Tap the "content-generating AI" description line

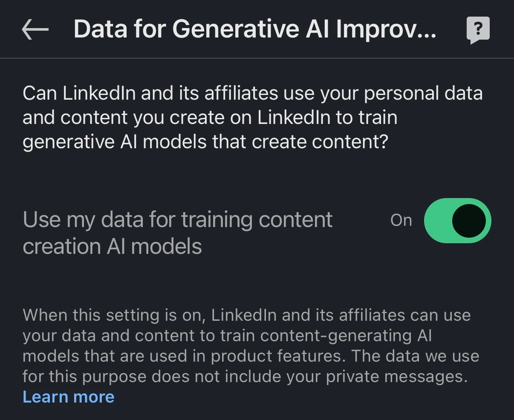click(227, 336)
